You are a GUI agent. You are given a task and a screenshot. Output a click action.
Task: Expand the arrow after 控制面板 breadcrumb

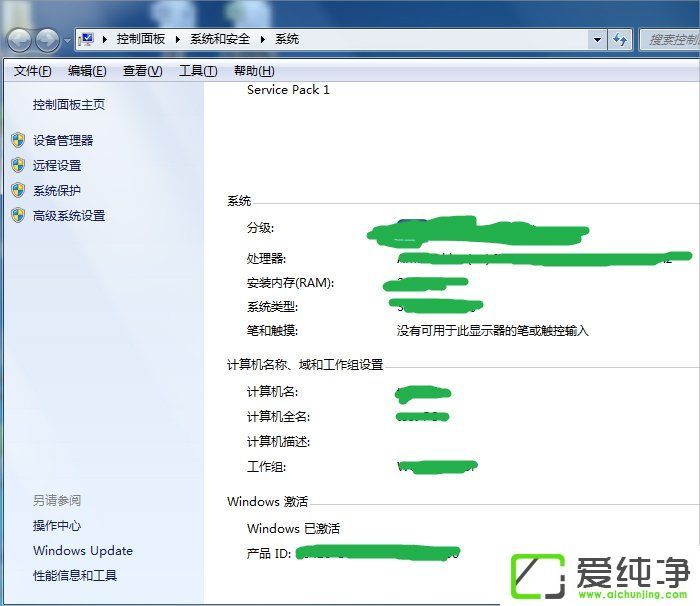(x=179, y=39)
